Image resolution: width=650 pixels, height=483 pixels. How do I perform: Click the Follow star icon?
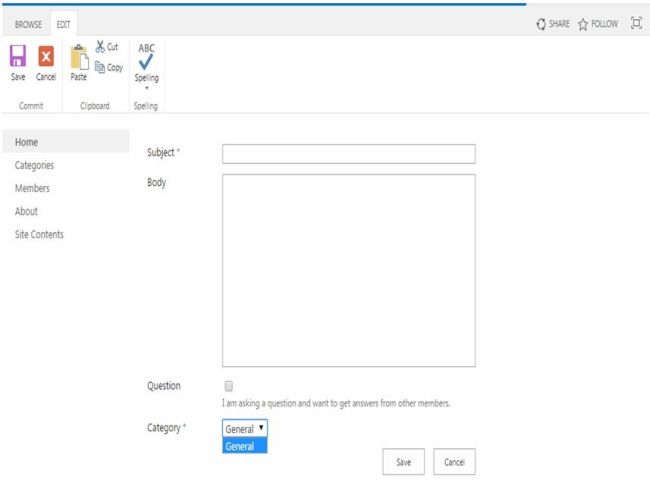click(x=583, y=24)
